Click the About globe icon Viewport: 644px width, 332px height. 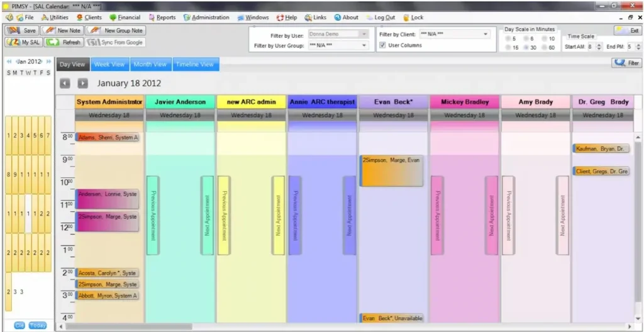(338, 18)
